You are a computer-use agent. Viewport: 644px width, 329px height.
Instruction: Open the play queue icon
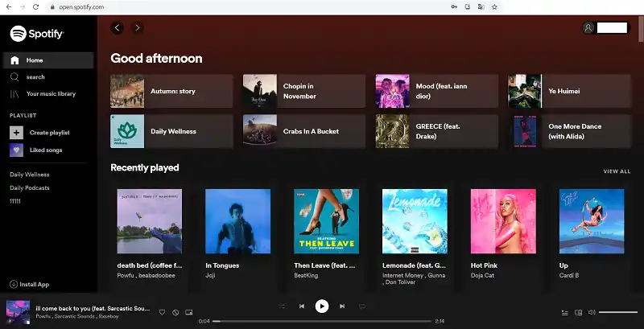(563, 312)
